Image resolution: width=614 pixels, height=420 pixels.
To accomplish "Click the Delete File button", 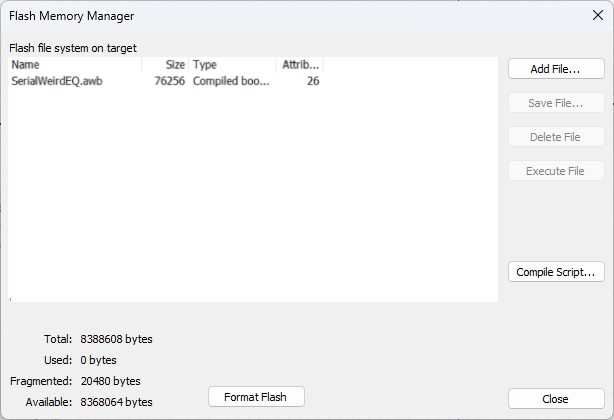I will [556, 137].
